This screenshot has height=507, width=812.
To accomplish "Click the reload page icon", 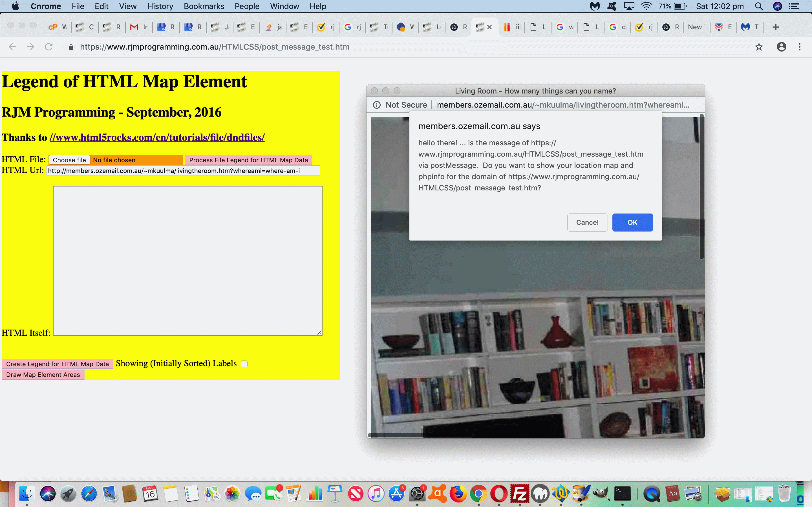I will tap(49, 47).
